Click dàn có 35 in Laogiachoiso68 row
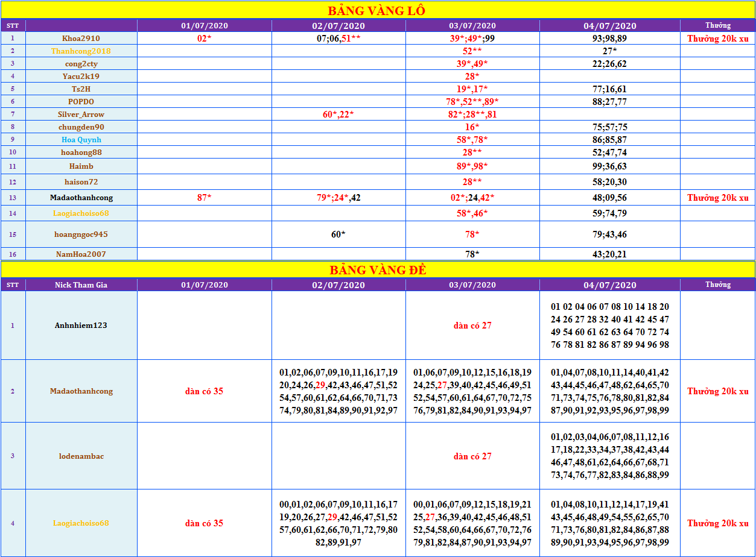The height and width of the screenshot is (557, 756). pos(205,523)
